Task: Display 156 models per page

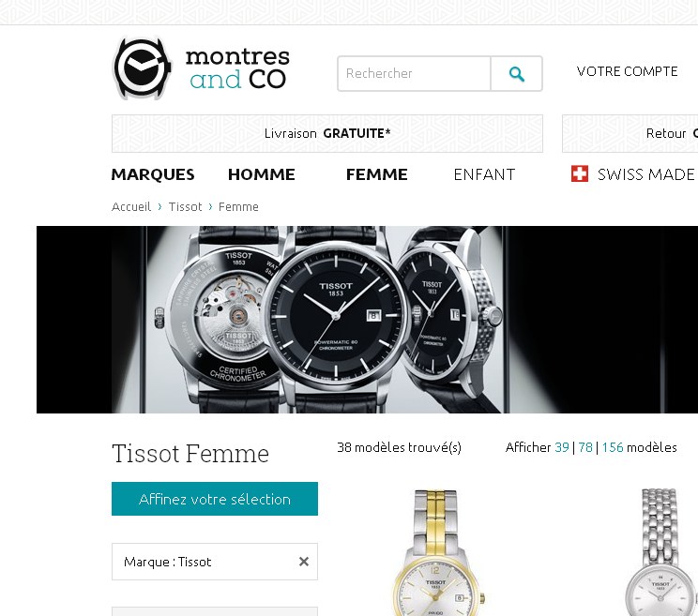Action: coord(613,447)
